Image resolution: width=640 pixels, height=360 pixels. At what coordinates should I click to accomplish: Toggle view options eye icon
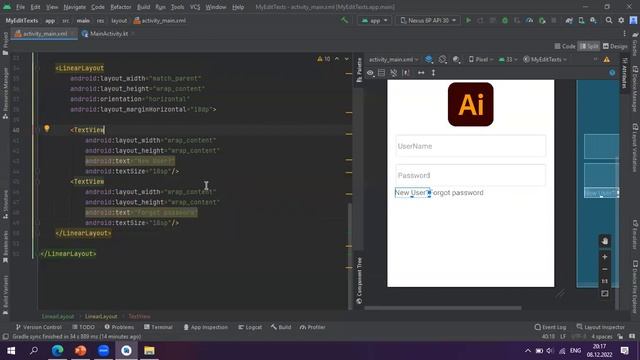(370, 73)
